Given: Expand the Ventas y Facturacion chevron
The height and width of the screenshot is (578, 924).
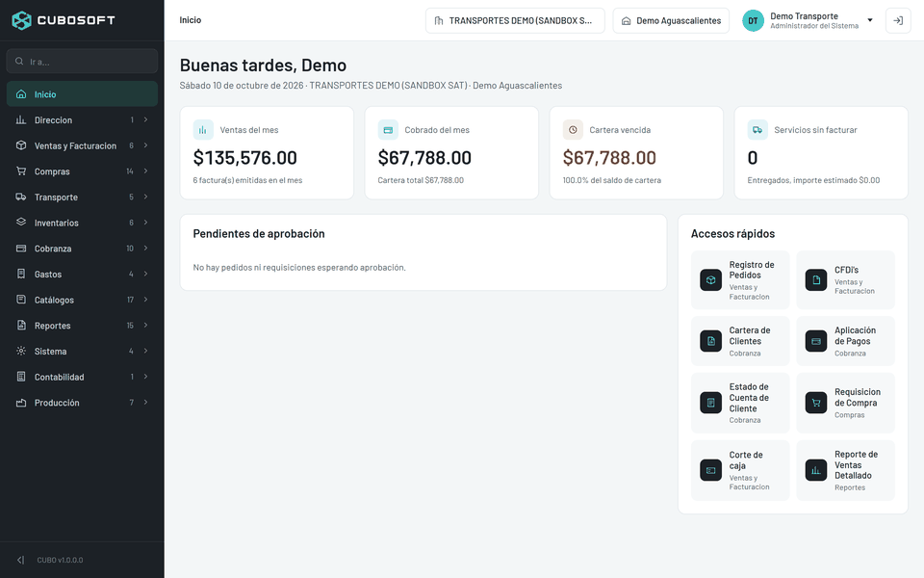Looking at the screenshot, I should 145,145.
